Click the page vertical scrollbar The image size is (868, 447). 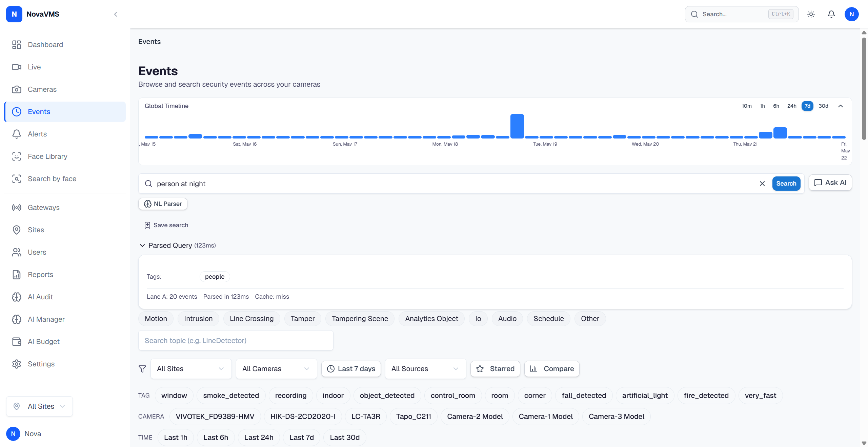tap(864, 89)
